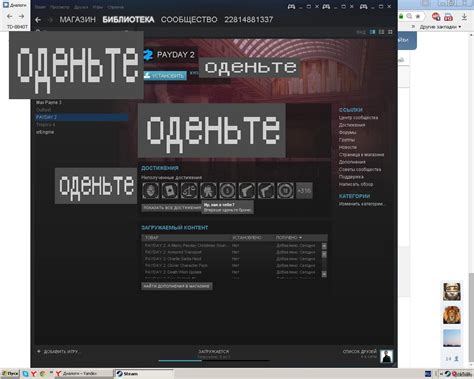Expand Другие закладки bookmarks dropdown
474x379 pixels.
tap(440, 27)
